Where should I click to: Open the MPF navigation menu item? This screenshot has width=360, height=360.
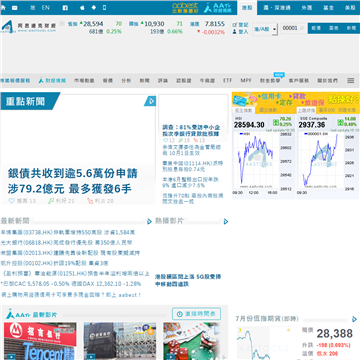point(246,81)
